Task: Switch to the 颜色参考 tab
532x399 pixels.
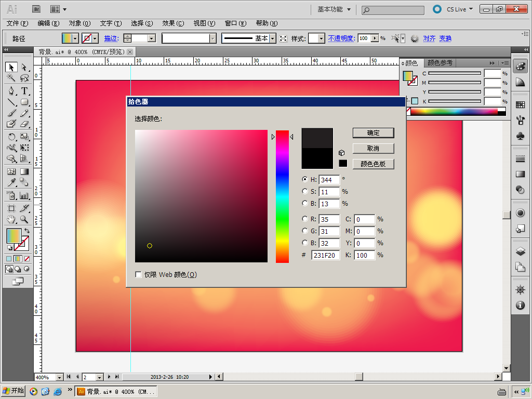Action: tap(440, 63)
